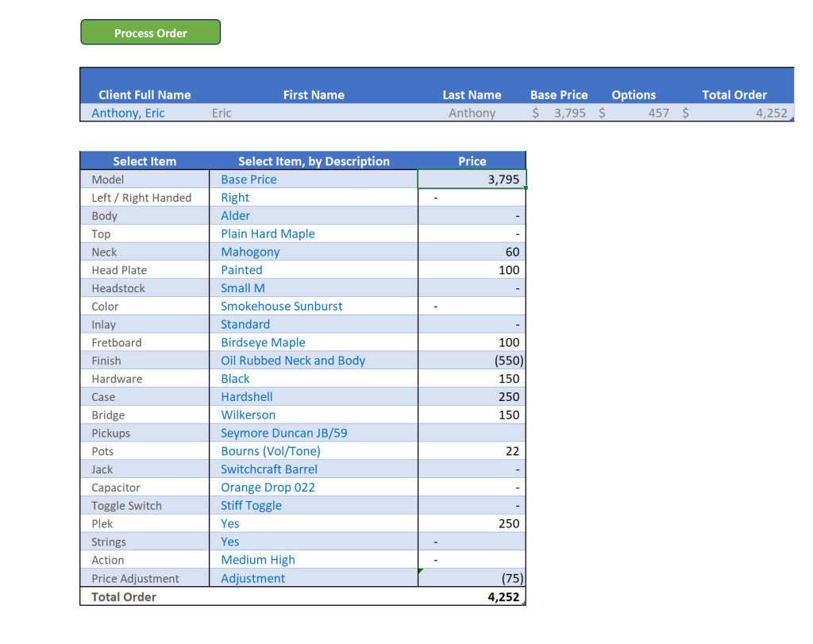The height and width of the screenshot is (644, 813).
Task: Select the highlighted price cell 3,795
Action: pos(472,179)
